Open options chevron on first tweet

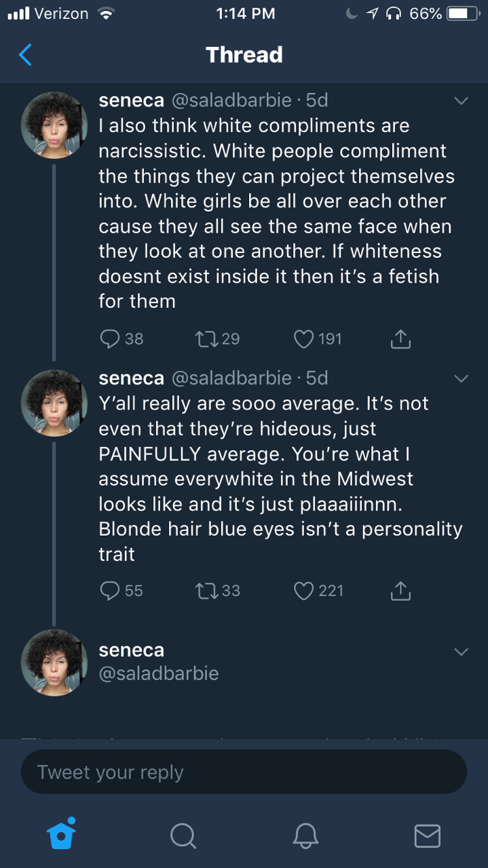(x=461, y=101)
